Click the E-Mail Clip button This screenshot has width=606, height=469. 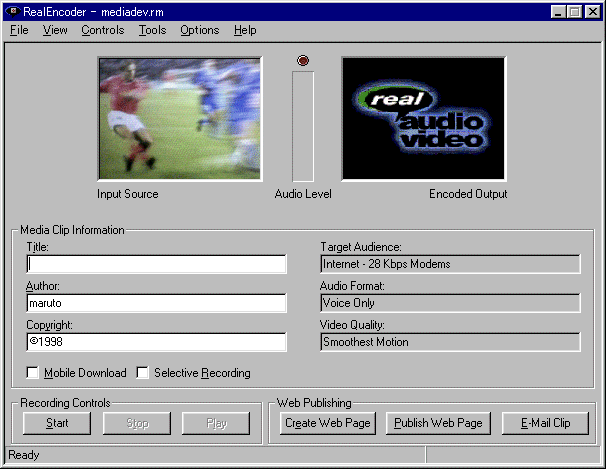click(x=545, y=423)
